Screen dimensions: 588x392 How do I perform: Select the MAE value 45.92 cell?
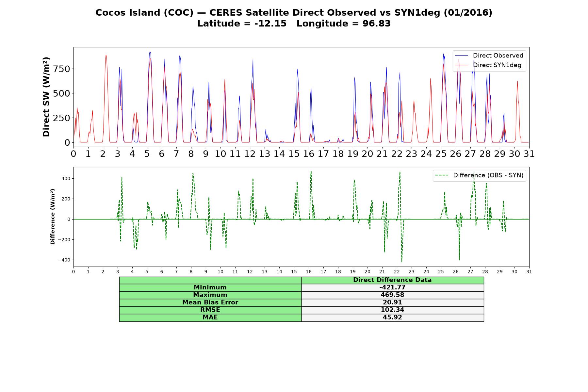point(393,318)
